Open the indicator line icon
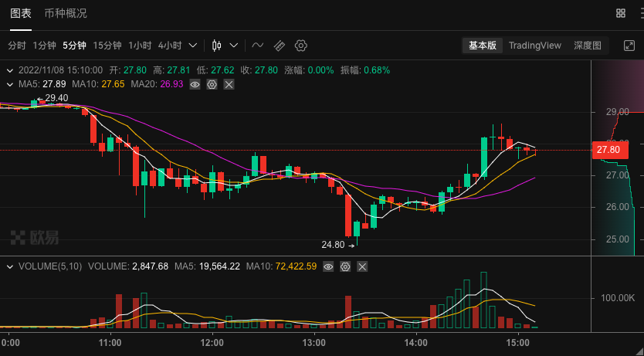Viewport: 644px width, 356px height. [257, 46]
